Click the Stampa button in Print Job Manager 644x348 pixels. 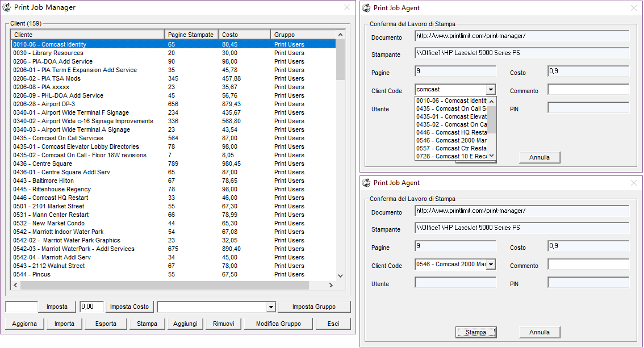147,324
